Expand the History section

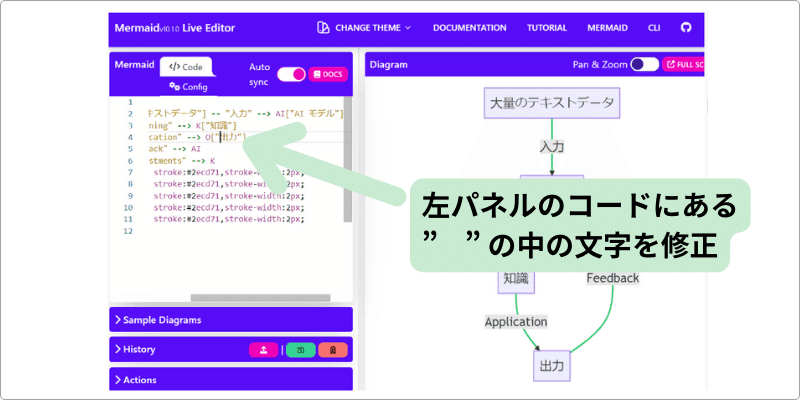click(x=179, y=349)
